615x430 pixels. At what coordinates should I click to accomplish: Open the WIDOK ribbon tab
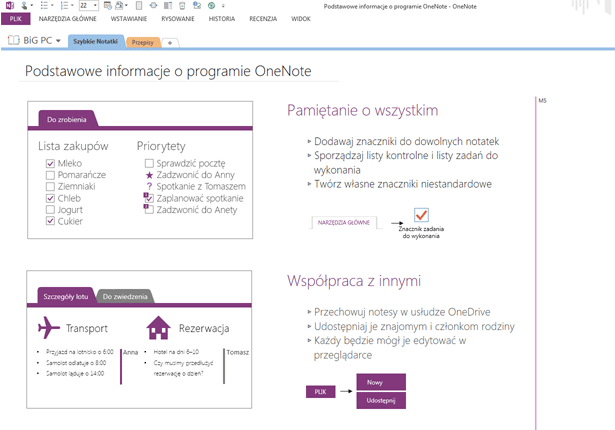tap(301, 19)
